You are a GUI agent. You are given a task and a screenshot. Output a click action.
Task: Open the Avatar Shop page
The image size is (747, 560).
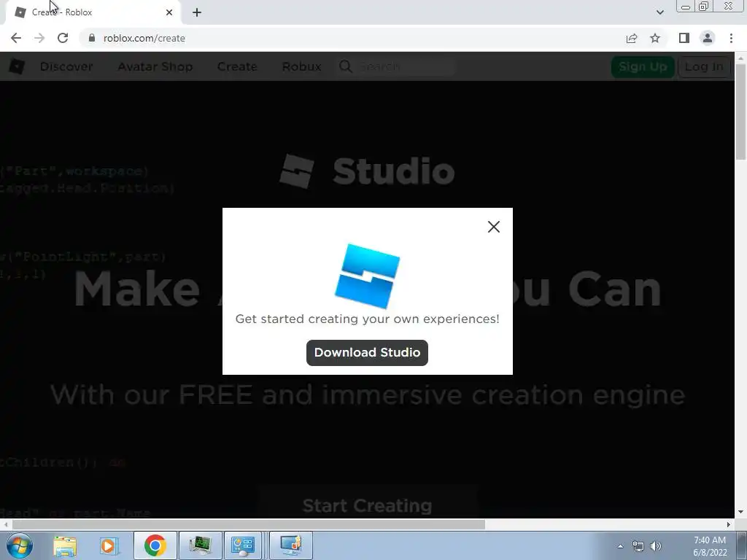click(x=155, y=66)
